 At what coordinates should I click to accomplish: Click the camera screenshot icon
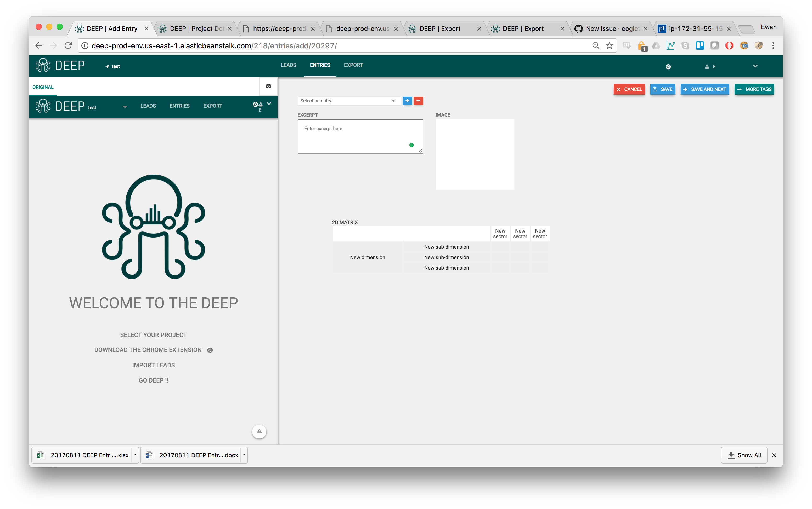point(268,86)
